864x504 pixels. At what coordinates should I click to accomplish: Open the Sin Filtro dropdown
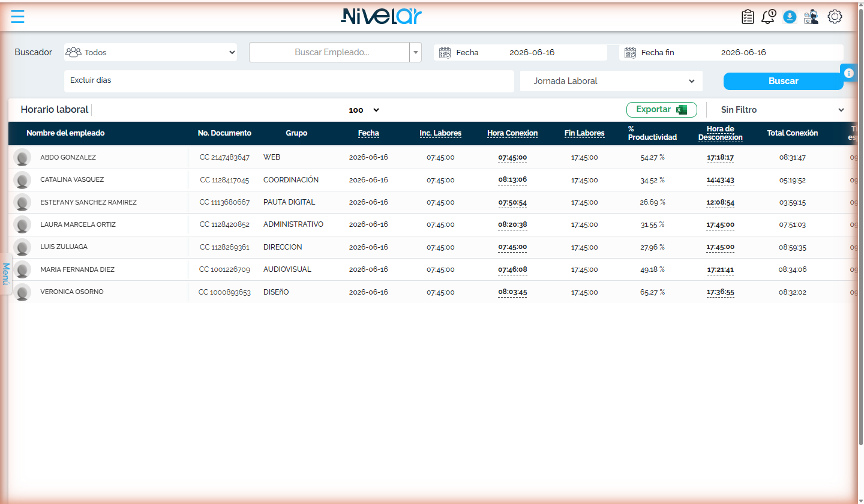tap(782, 110)
